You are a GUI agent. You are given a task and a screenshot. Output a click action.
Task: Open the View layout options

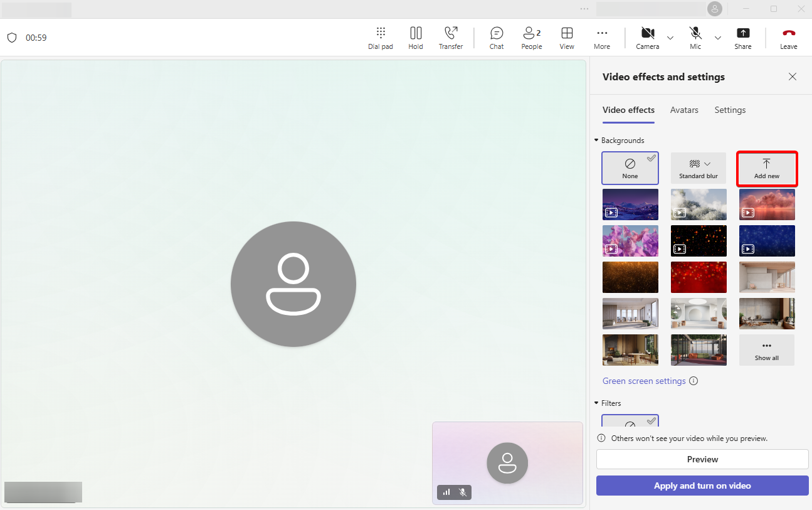(567, 38)
